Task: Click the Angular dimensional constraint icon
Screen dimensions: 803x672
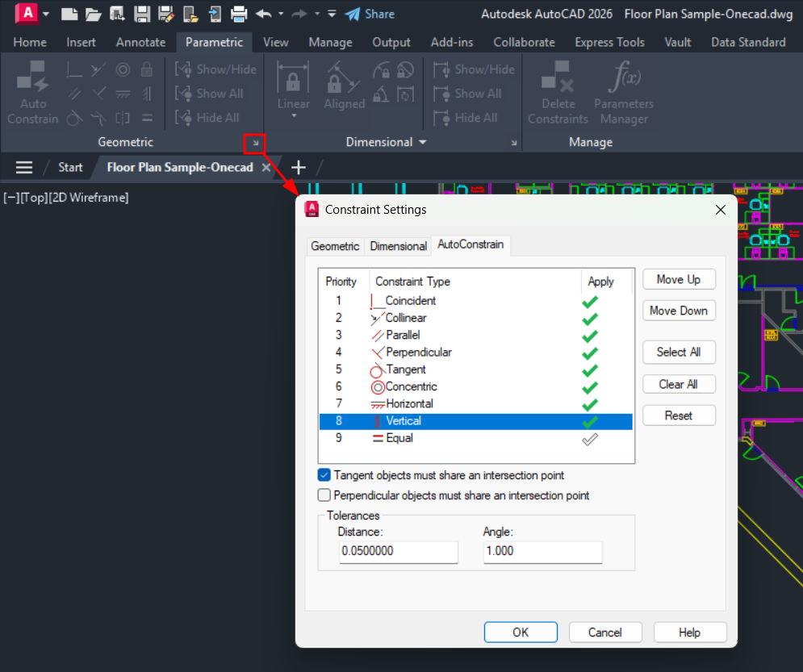Action: click(381, 94)
